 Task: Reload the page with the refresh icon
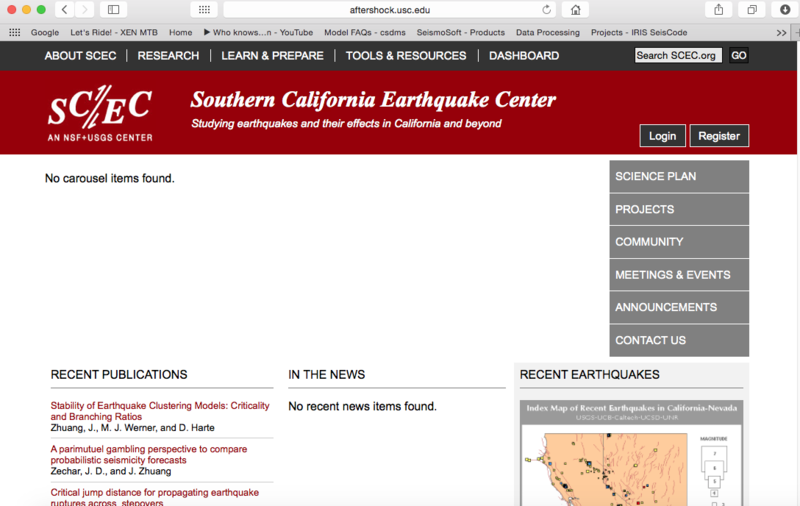[x=546, y=10]
